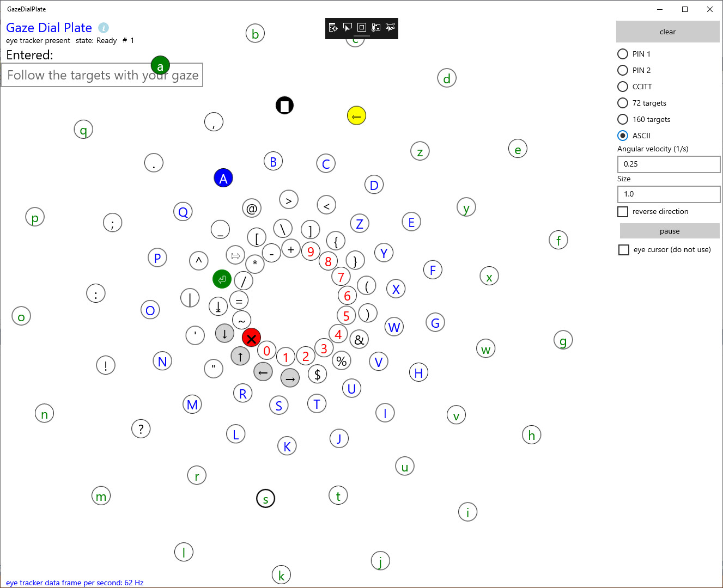Image resolution: width=723 pixels, height=588 pixels.
Task: Select the blue letter H target
Action: coord(418,372)
